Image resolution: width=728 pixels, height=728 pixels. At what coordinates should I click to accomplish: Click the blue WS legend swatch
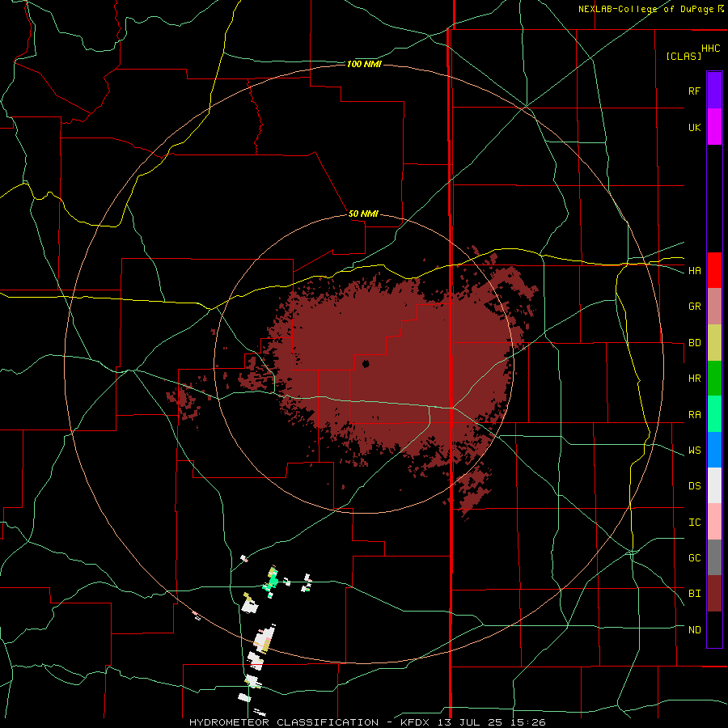714,450
